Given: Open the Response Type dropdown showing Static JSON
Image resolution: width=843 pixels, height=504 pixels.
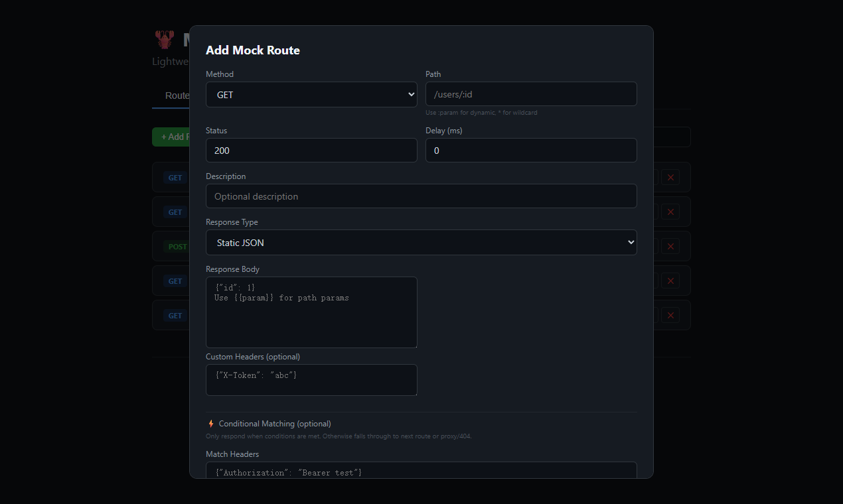Looking at the screenshot, I should click(421, 243).
